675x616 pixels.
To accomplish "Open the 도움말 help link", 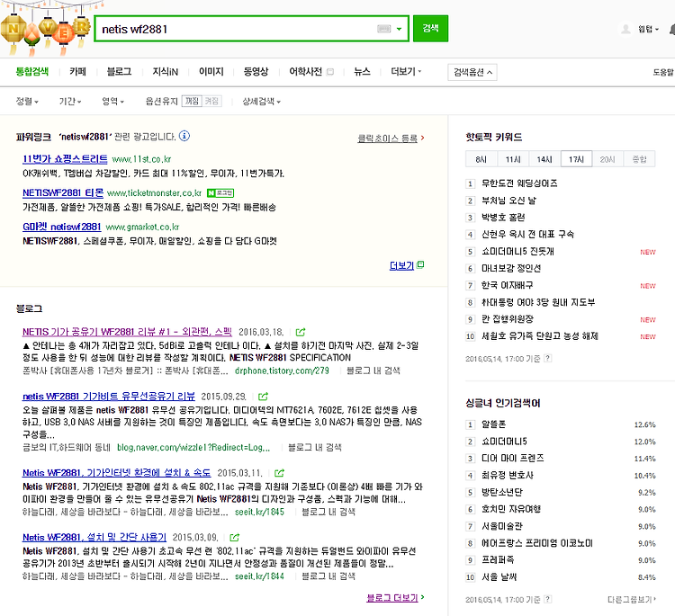I will pyautogui.click(x=664, y=72).
